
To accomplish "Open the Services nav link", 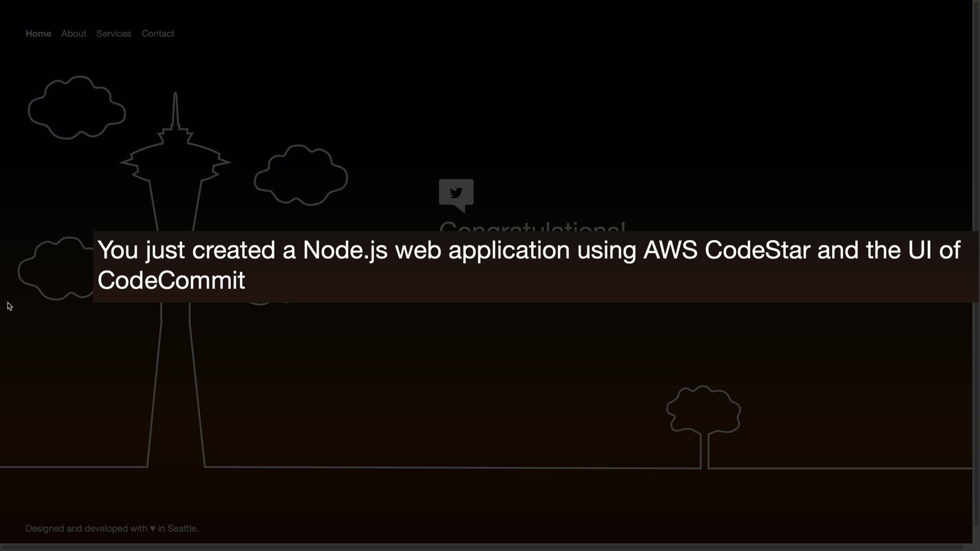I will [x=114, y=34].
